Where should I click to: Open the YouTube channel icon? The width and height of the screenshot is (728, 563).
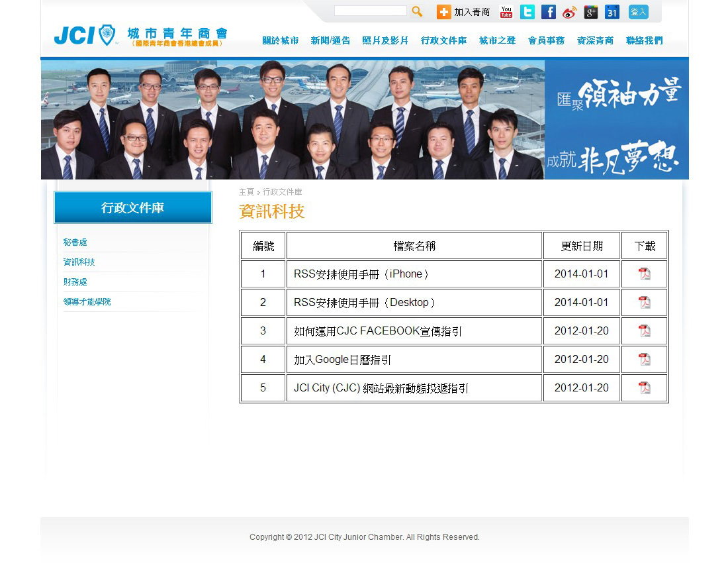(x=506, y=12)
